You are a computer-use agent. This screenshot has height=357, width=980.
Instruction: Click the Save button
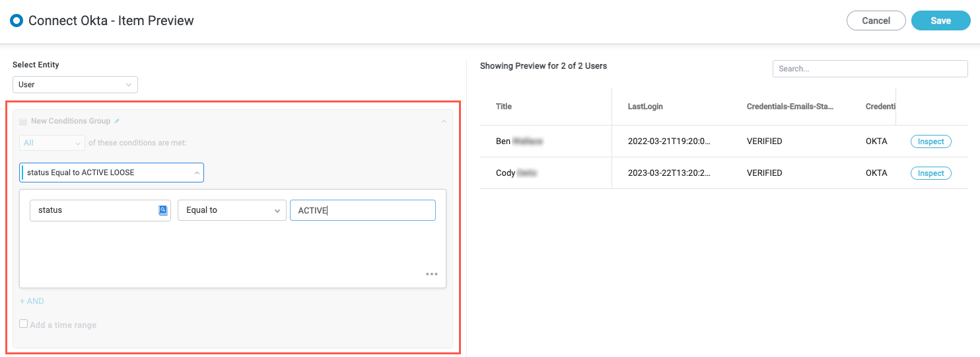tap(940, 20)
